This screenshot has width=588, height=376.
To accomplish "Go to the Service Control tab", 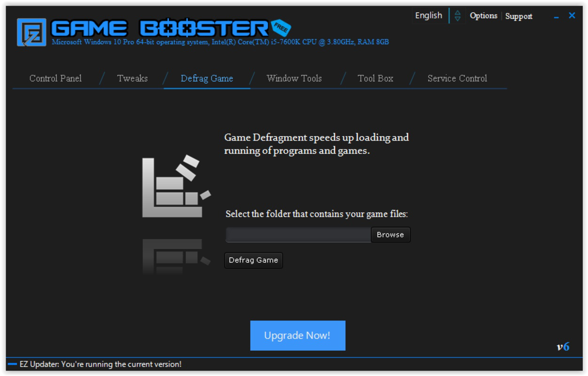I will click(457, 78).
